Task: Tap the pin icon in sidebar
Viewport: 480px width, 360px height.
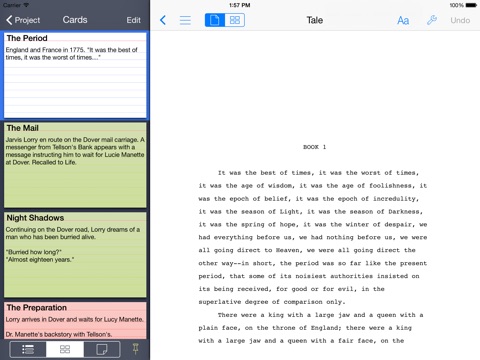Action: tap(135, 349)
